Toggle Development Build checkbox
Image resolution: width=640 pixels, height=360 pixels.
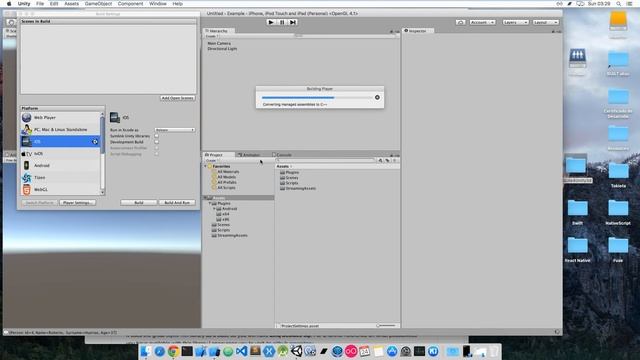point(156,142)
